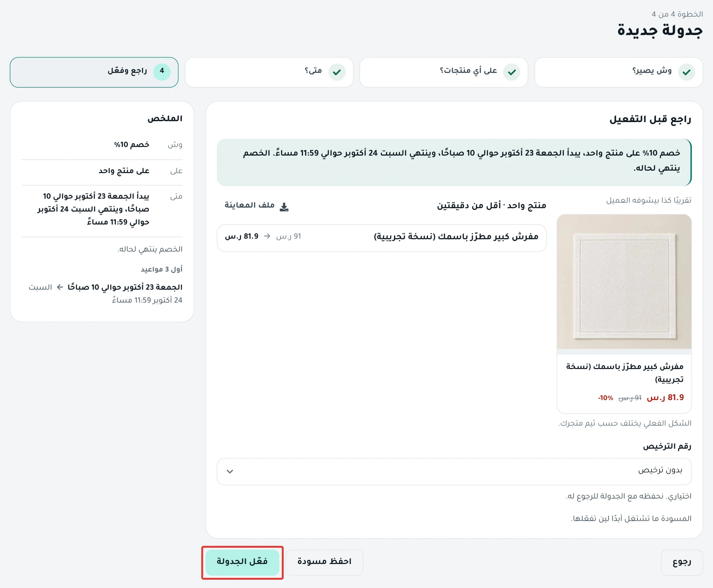Click the note المسودة ما تشتغل أبدًا لين تفعّلها
The image size is (713, 588).
coord(631,519)
